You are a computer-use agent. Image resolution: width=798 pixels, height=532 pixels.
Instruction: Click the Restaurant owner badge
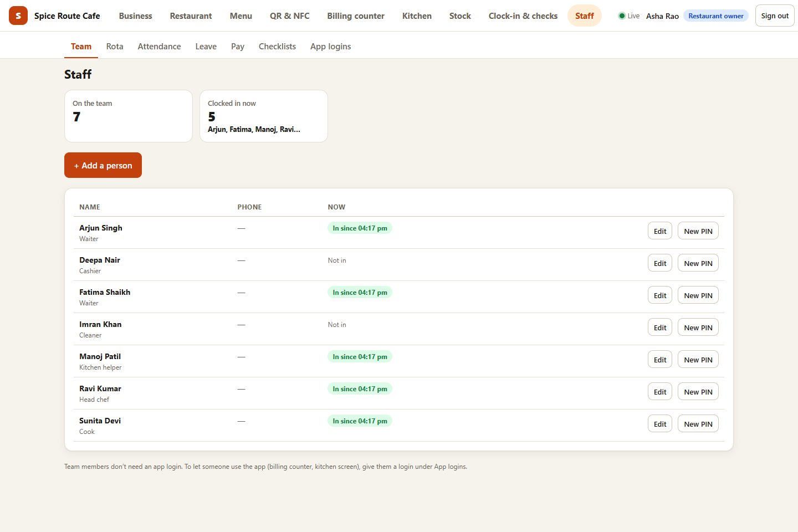pyautogui.click(x=716, y=16)
